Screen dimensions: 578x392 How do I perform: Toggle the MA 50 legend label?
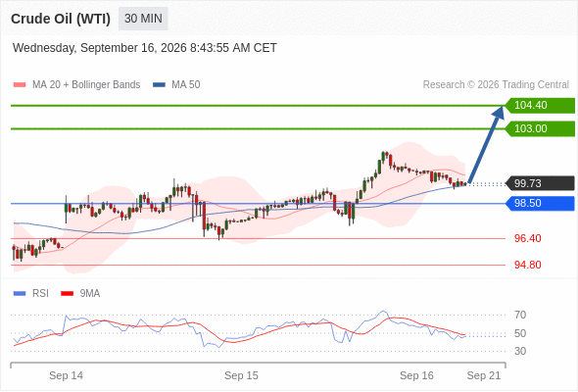point(186,85)
